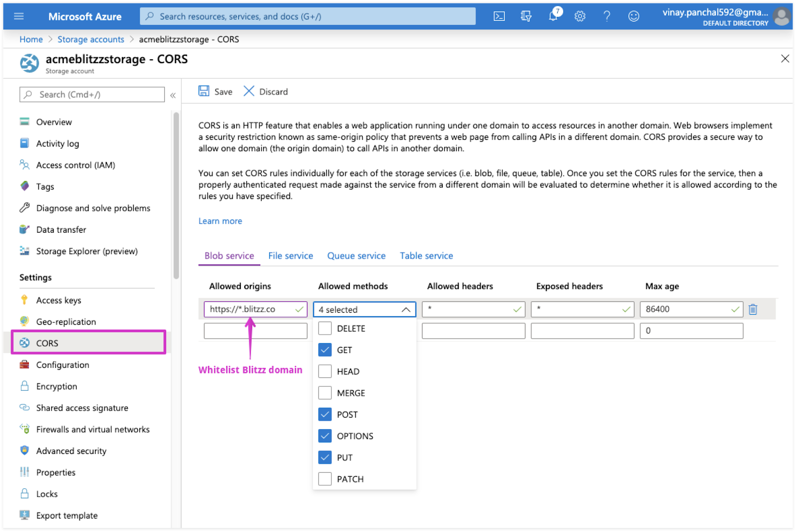796x532 pixels.
Task: Click the Data transfer icon
Action: tap(24, 229)
